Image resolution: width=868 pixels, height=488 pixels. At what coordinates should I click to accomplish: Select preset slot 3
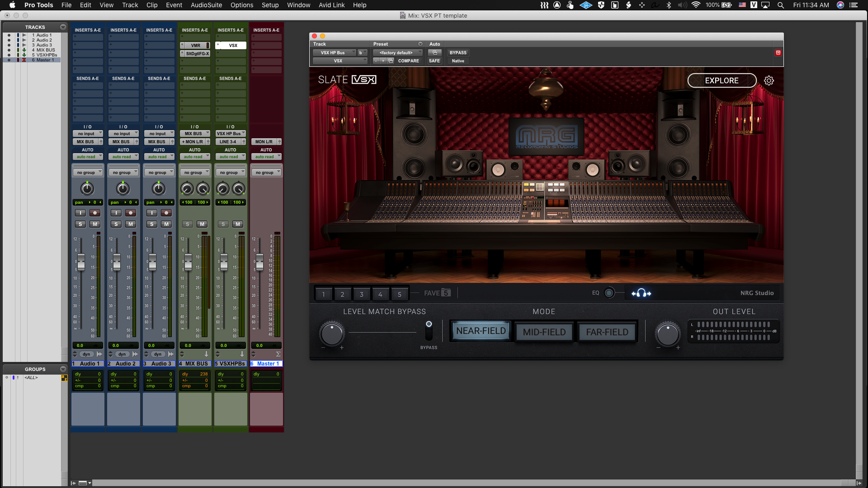coord(361,294)
